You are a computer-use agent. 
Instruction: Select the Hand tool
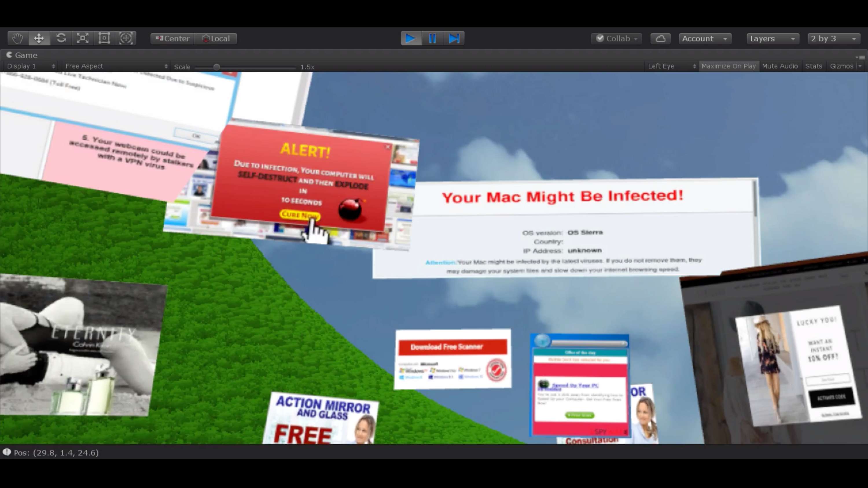18,38
